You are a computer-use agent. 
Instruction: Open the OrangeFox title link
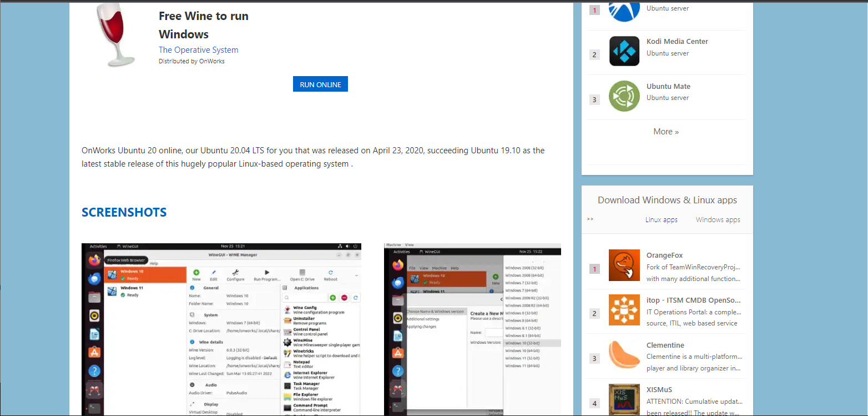coord(664,255)
